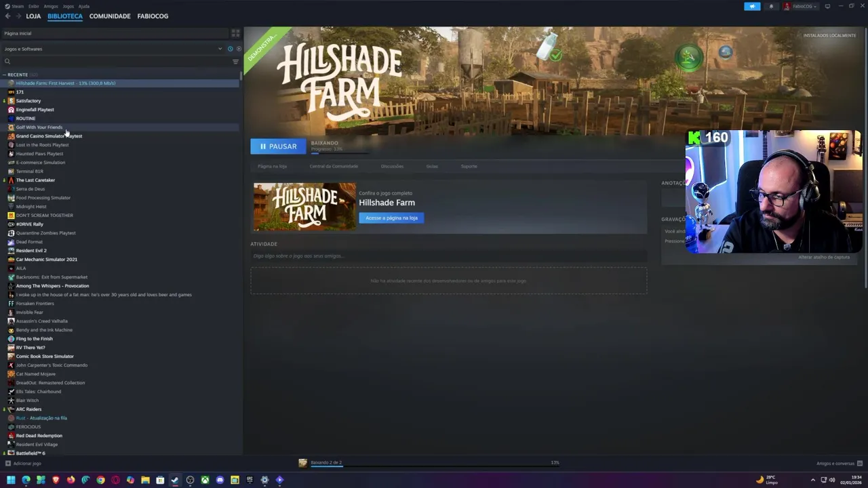Pause the Hillshade Farm download
This screenshot has height=488, width=868.
pos(278,146)
